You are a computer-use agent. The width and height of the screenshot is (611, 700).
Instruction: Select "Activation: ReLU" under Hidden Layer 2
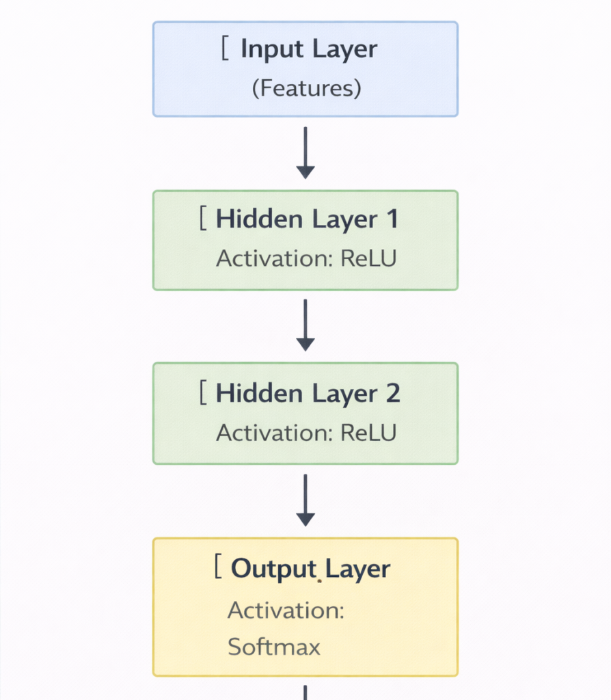[x=306, y=433]
